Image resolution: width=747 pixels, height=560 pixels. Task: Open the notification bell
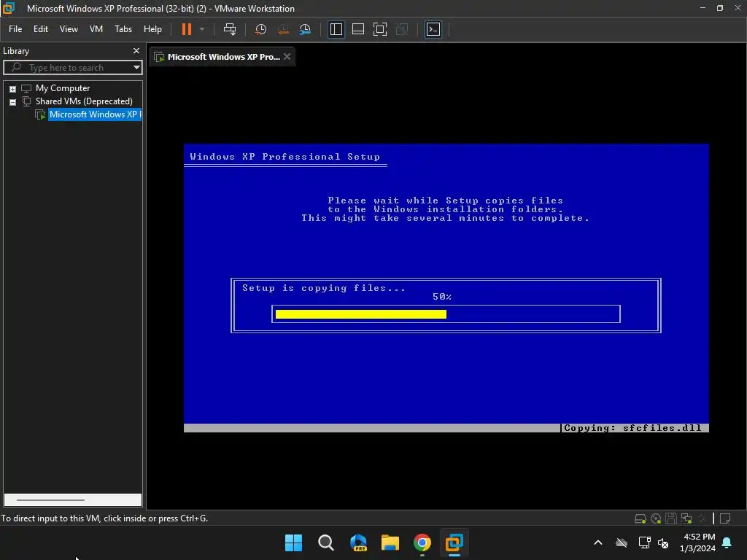[727, 542]
